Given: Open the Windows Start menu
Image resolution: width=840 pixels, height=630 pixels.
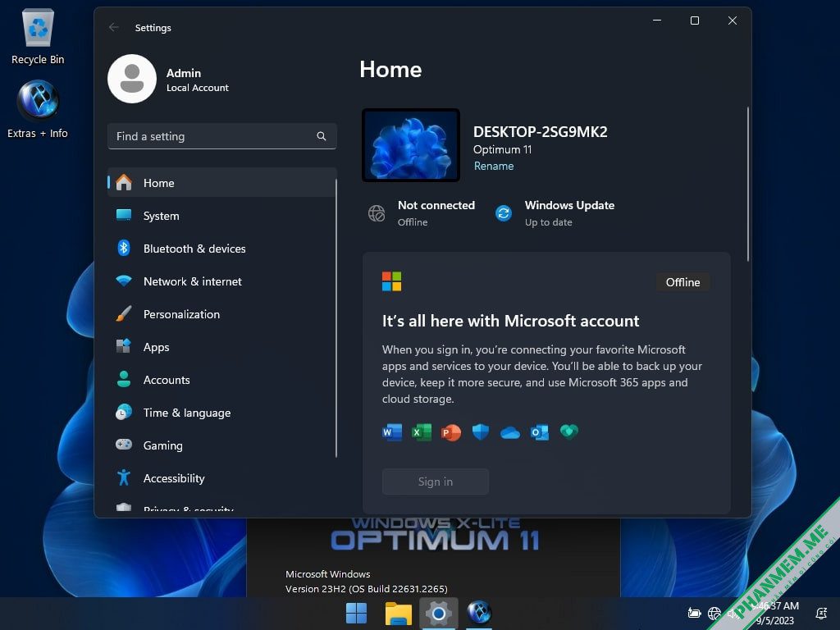Looking at the screenshot, I should coord(356,613).
